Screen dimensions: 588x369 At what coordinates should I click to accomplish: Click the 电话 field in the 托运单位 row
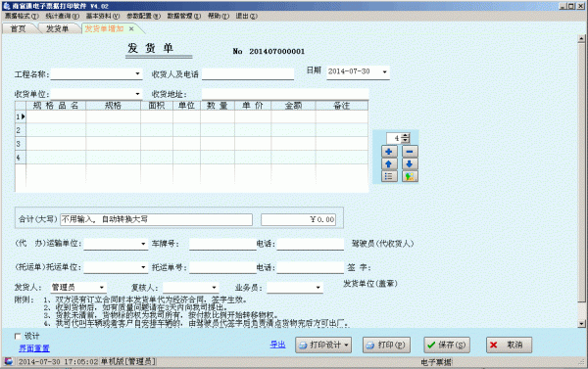point(310,267)
